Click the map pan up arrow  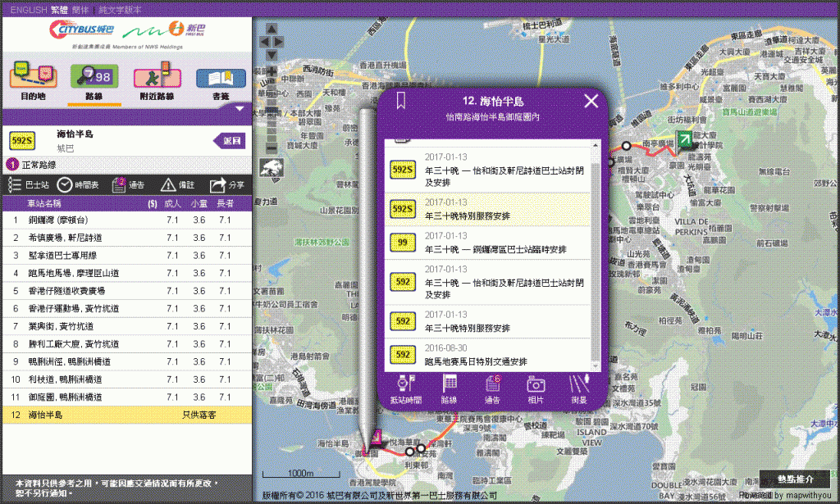point(272,29)
